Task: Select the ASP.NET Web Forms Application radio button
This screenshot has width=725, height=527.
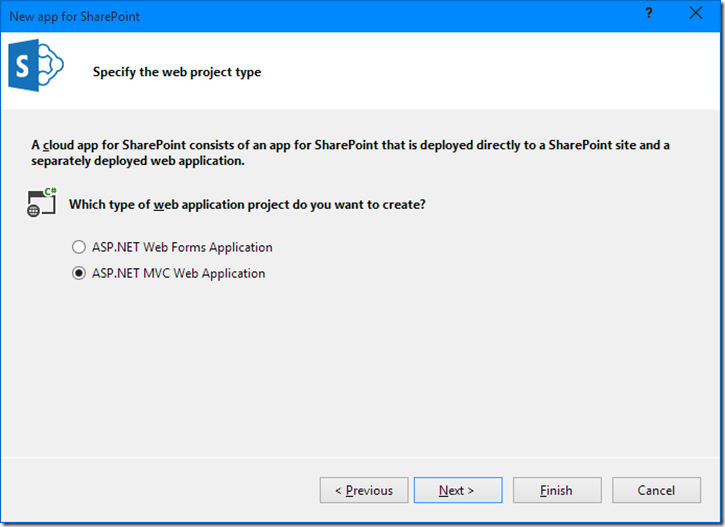Action: (x=79, y=247)
